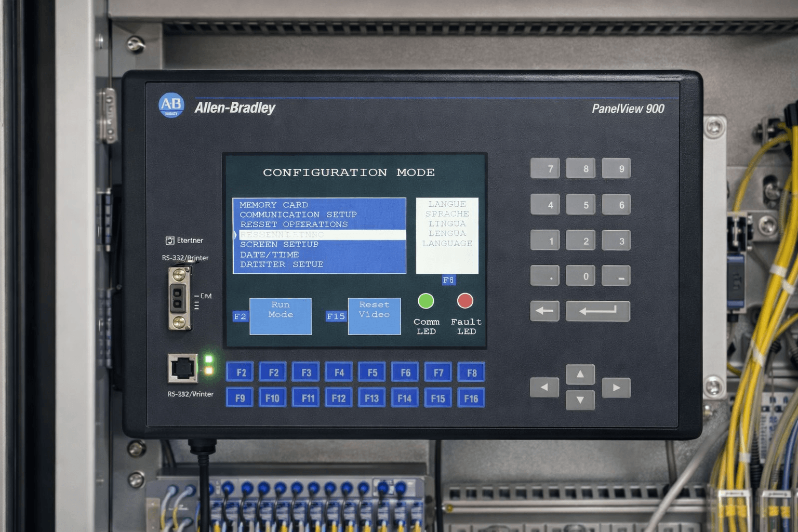
Task: Push the F4 function key
Action: point(339,373)
